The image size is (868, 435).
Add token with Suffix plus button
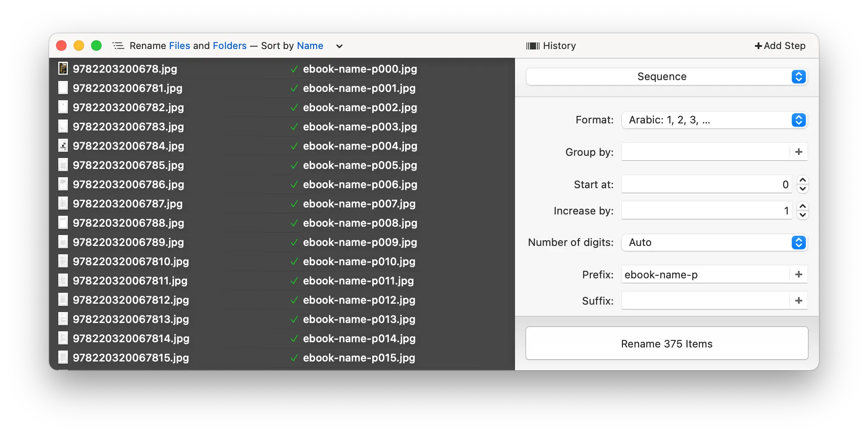click(799, 301)
